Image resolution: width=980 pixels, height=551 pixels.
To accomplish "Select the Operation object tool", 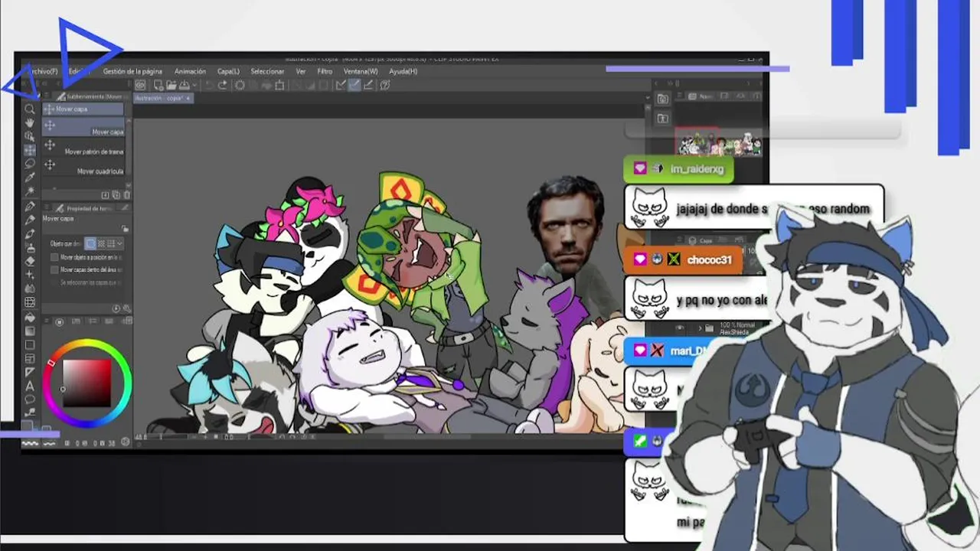I will (x=30, y=136).
